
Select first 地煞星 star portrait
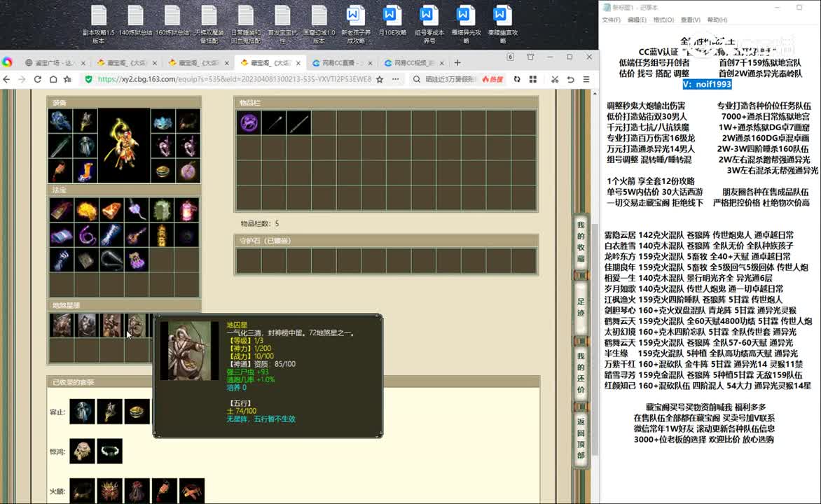pos(62,325)
